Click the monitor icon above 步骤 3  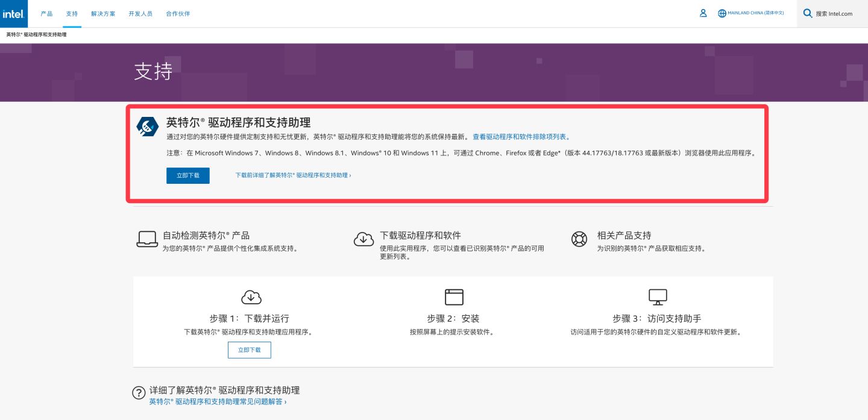[x=658, y=297]
